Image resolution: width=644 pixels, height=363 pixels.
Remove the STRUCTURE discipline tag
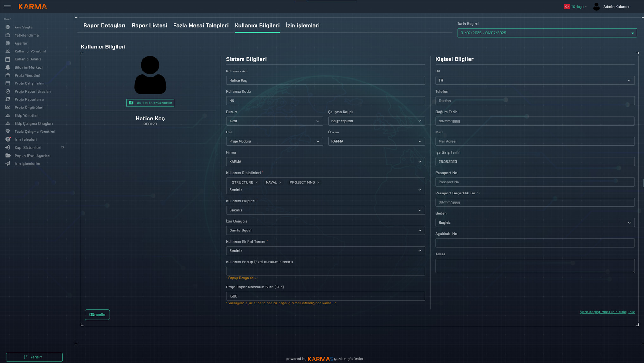coord(256,182)
